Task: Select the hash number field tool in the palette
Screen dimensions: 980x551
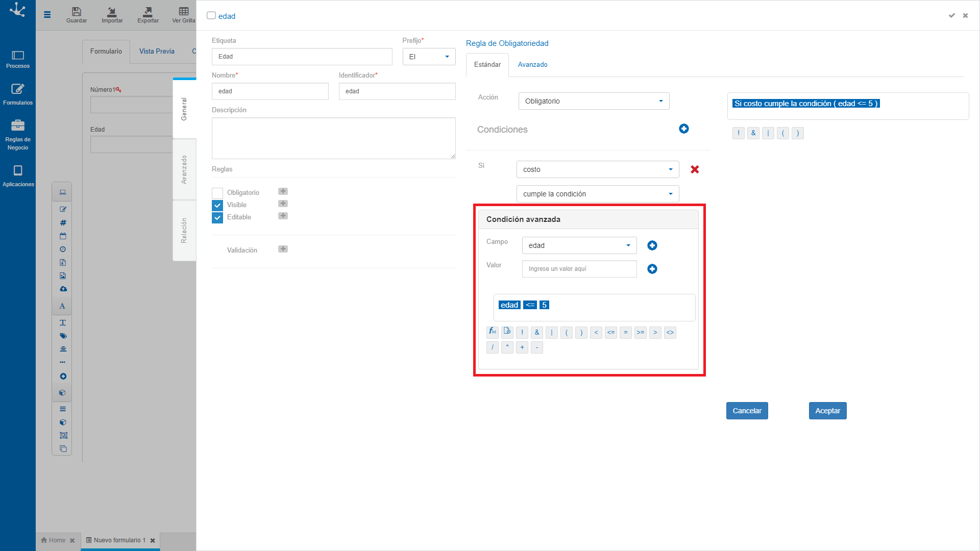Action: tap(63, 222)
